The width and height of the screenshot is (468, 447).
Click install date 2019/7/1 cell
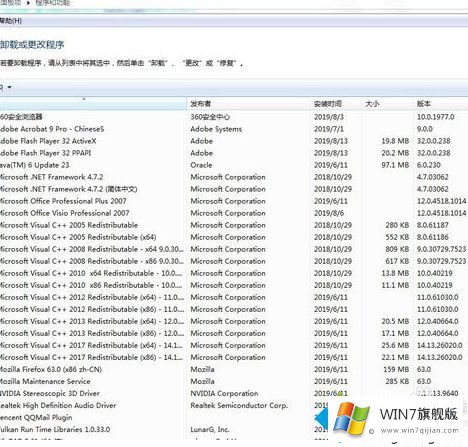pos(328,129)
